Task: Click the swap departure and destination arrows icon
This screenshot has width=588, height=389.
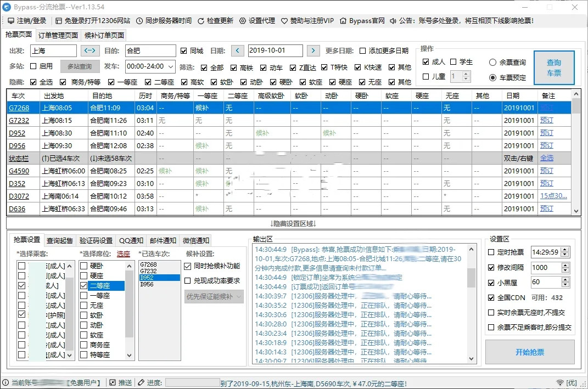Action: pos(90,50)
